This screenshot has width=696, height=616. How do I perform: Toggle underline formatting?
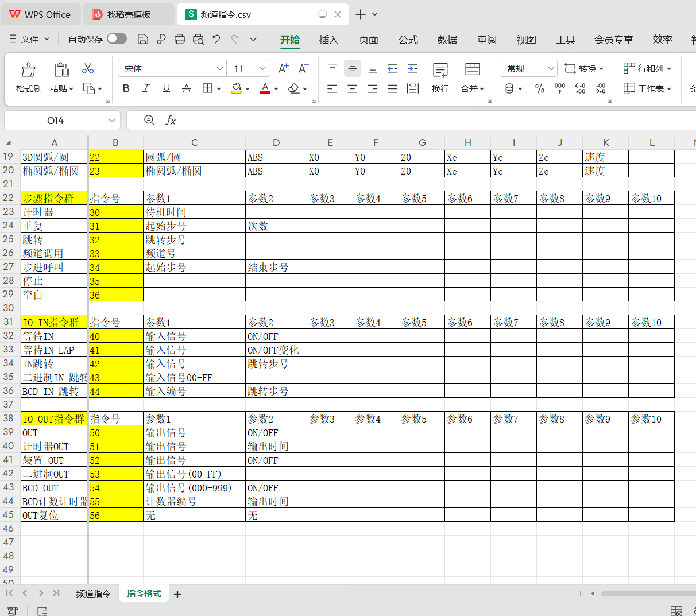point(166,88)
